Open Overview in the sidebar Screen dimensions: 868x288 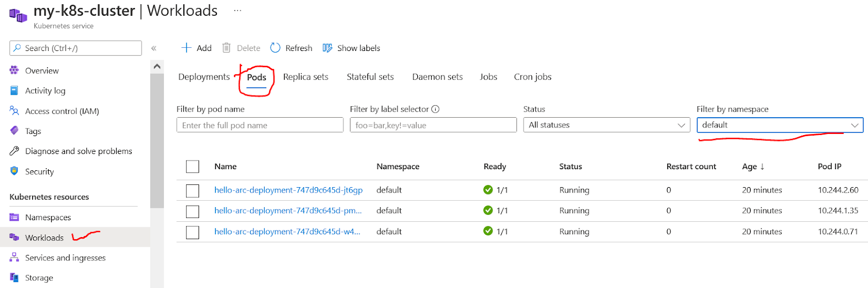[42, 71]
